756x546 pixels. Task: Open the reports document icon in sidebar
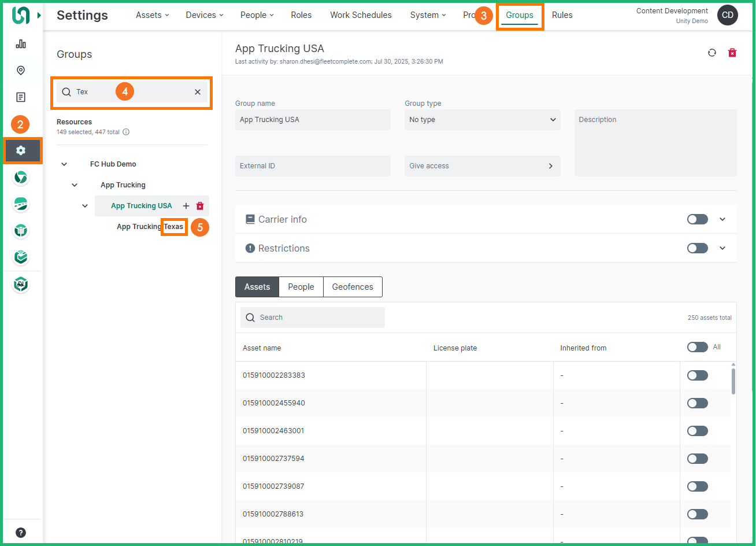point(21,97)
